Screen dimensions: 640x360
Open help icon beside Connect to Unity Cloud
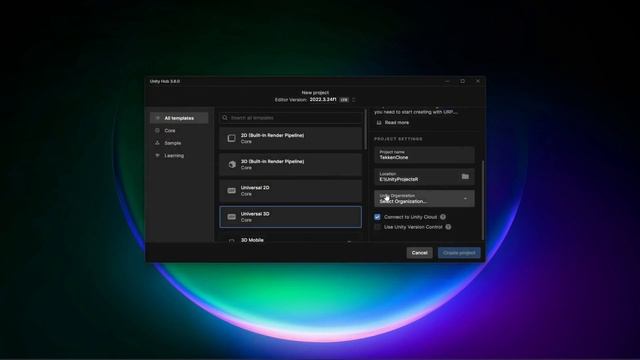443,217
